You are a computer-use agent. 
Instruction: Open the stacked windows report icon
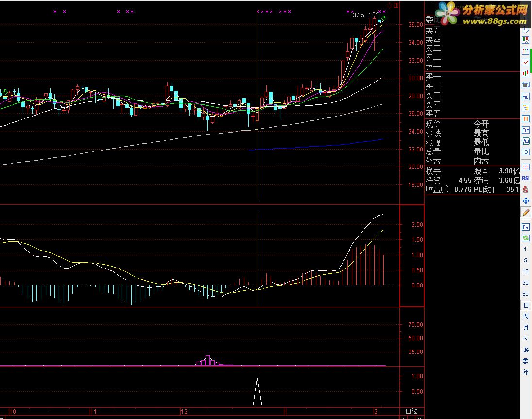(525, 85)
